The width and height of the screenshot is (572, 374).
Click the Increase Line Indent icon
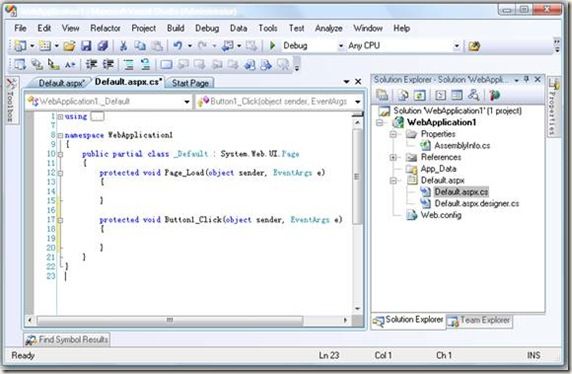click(x=108, y=65)
